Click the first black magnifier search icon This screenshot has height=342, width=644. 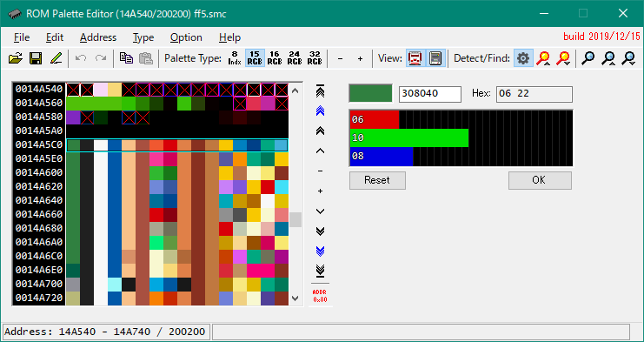(588, 58)
